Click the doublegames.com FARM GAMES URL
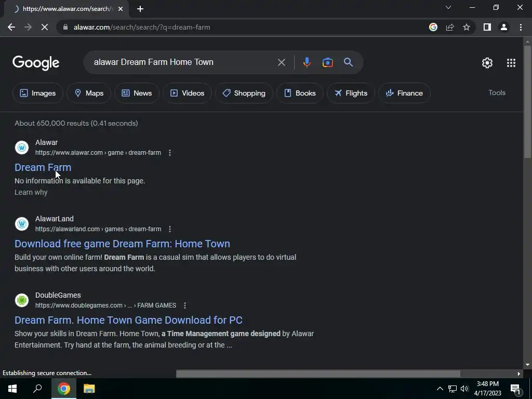This screenshot has height=399, width=532. [x=105, y=305]
